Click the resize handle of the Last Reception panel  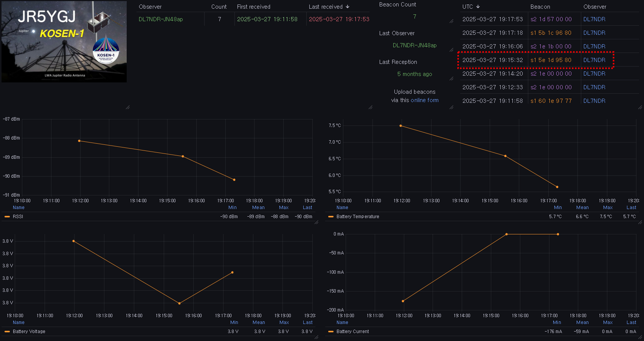451,79
